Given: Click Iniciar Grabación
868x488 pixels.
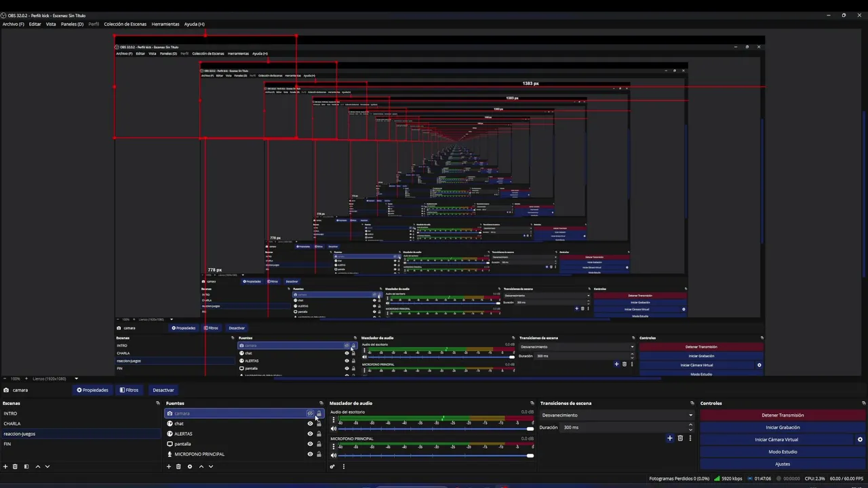Looking at the screenshot, I should (x=783, y=427).
